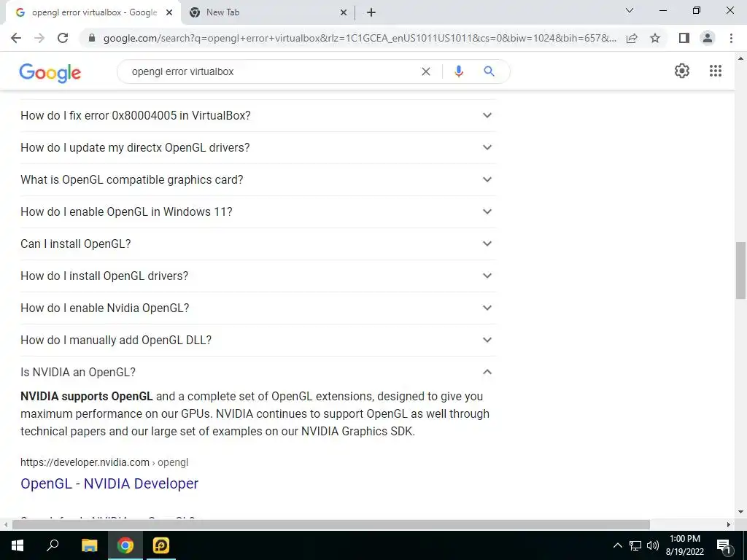This screenshot has height=560, width=747.
Task: Open the Google apps grid
Action: click(716, 71)
